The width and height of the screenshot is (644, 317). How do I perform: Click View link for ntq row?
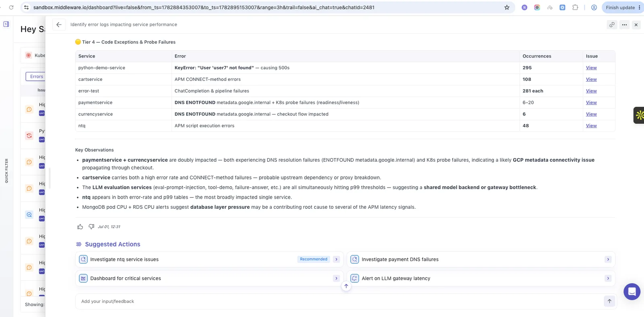point(591,126)
